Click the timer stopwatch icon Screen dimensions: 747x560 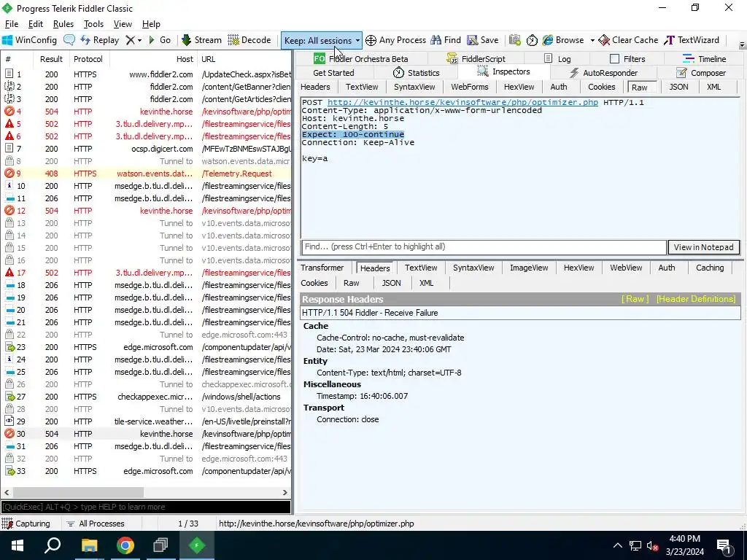[x=532, y=41]
